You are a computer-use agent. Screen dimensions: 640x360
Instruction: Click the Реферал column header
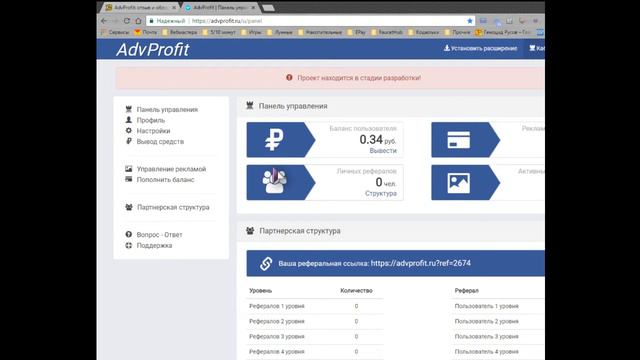point(467,291)
